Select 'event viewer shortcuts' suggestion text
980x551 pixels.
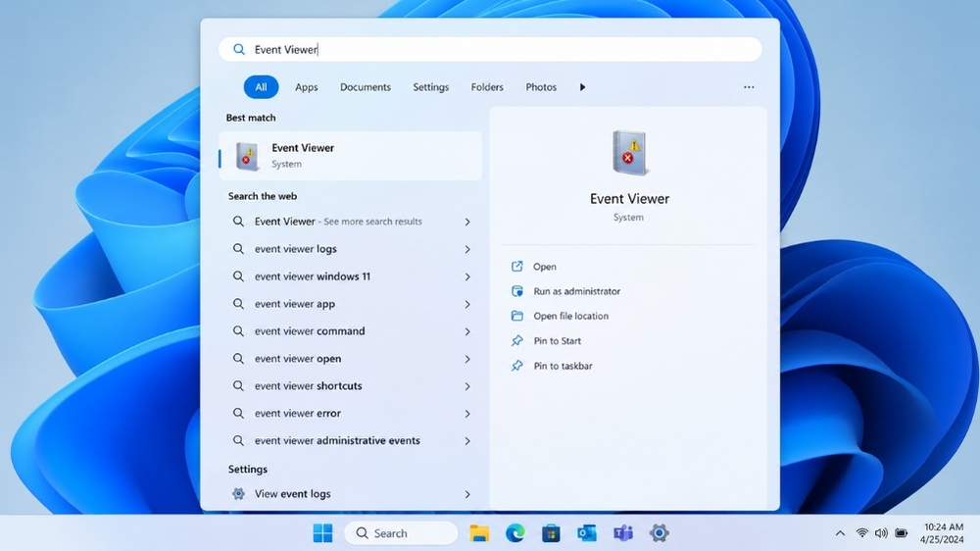(x=308, y=386)
